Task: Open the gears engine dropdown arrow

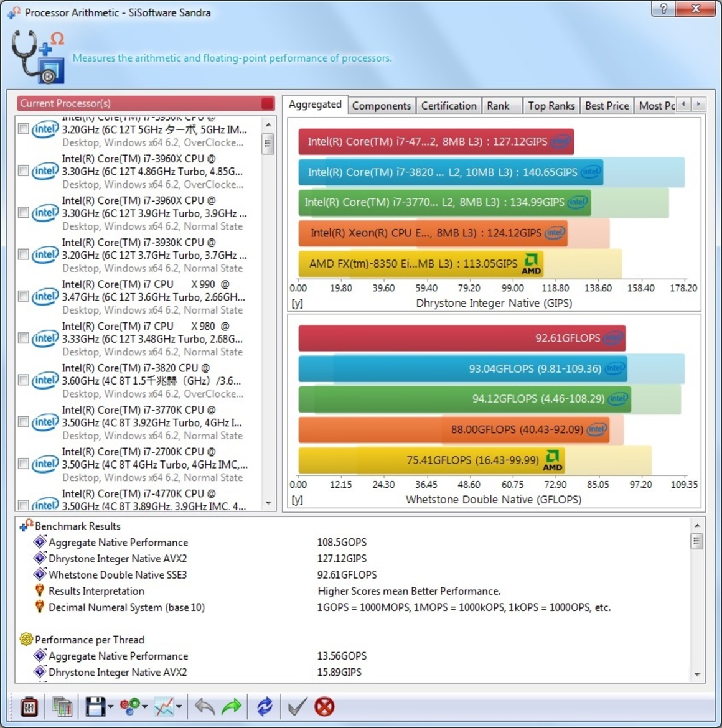Action: pos(145,707)
